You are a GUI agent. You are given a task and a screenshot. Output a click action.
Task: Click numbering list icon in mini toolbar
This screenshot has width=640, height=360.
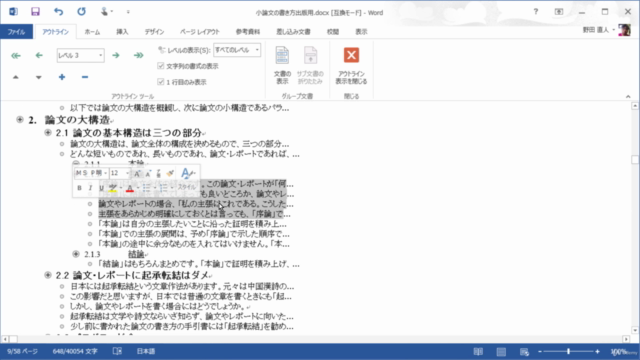coord(163,188)
